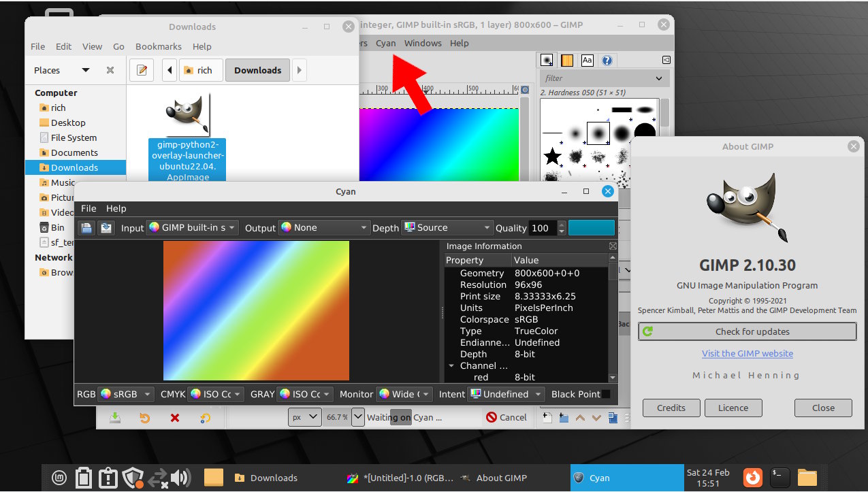Open the px units dropdown in GIMP
Viewport: 868px width, 492px height.
pyautogui.click(x=304, y=417)
